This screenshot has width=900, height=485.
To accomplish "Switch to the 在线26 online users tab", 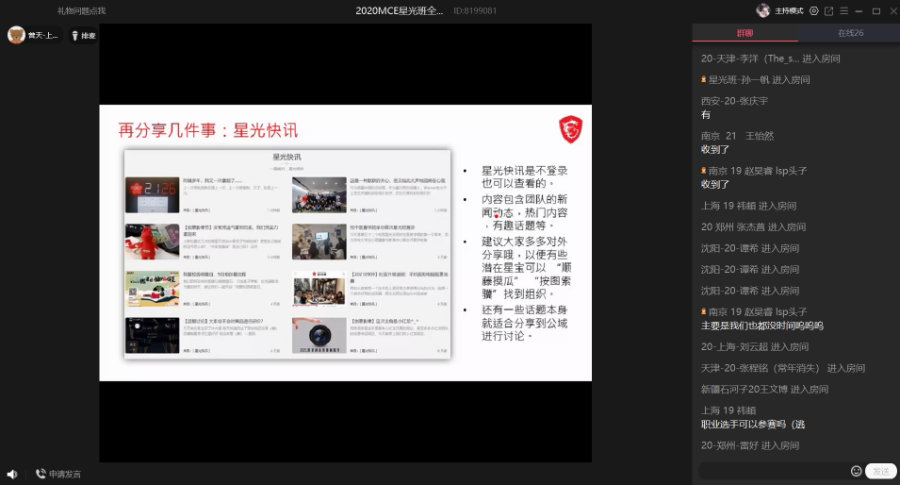I will click(849, 33).
